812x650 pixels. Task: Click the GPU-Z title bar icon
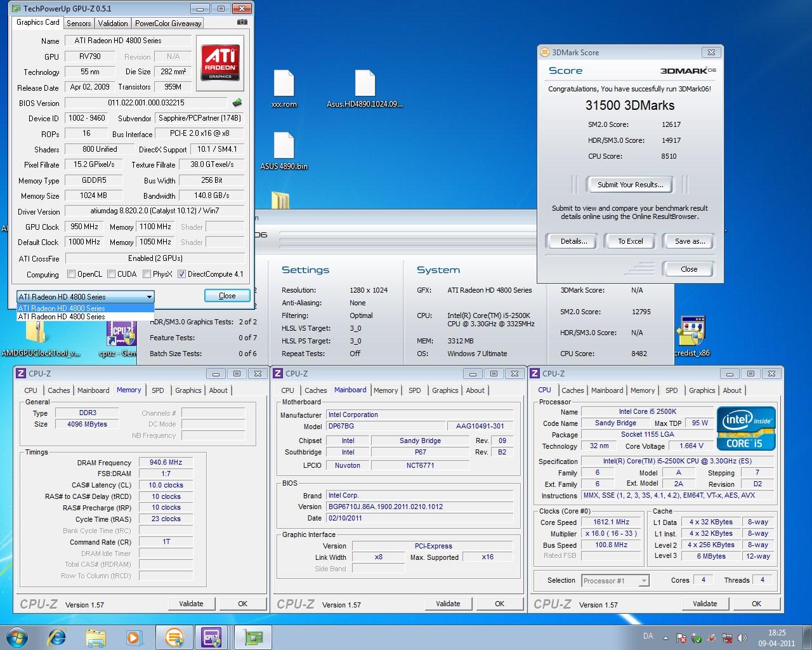[x=16, y=9]
